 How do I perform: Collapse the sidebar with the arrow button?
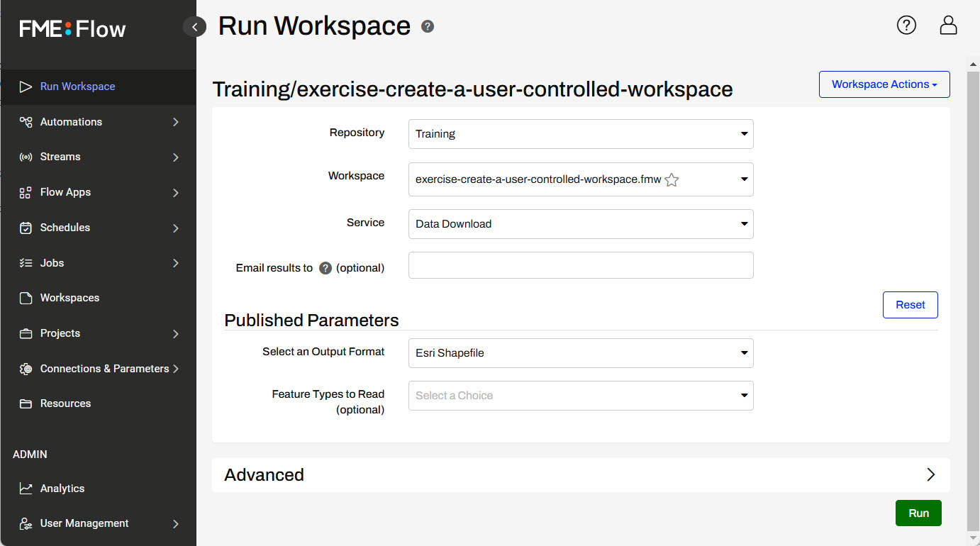point(194,27)
